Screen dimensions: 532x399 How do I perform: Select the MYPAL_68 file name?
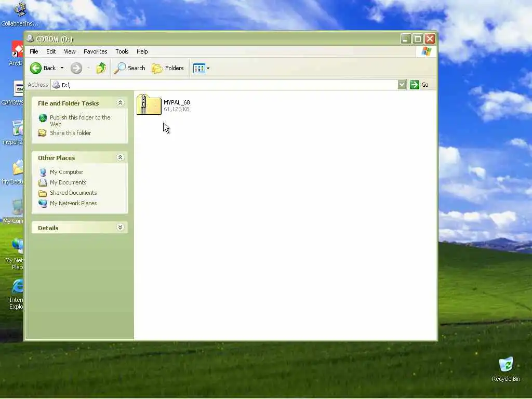(177, 102)
